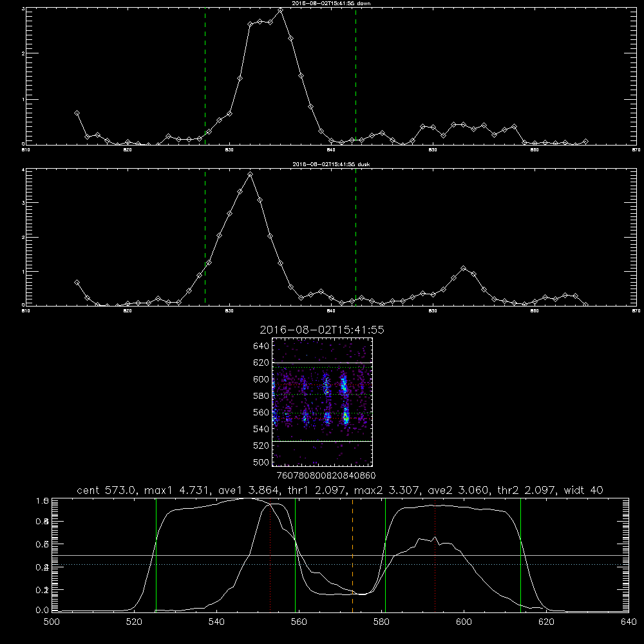Click the bottom axis label 580

tap(381, 622)
